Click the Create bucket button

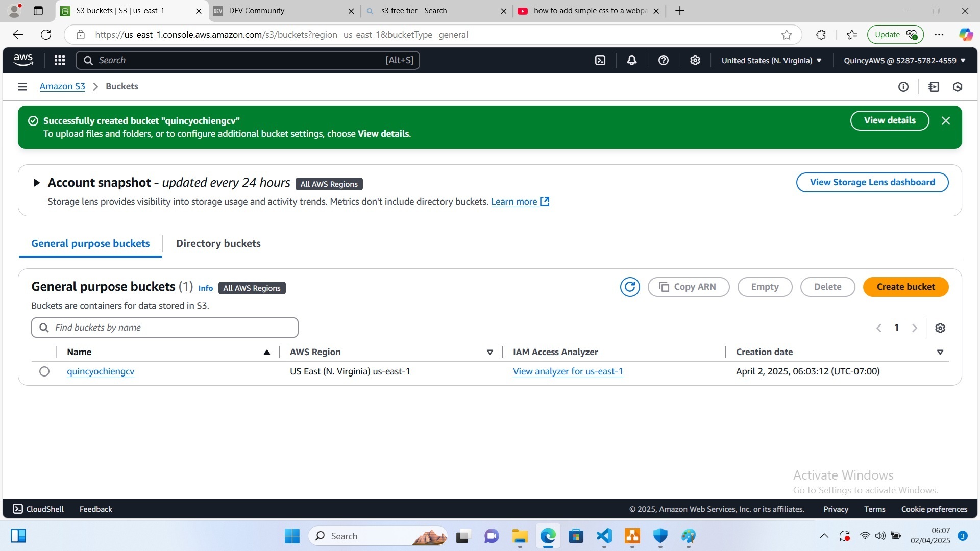pyautogui.click(x=906, y=287)
